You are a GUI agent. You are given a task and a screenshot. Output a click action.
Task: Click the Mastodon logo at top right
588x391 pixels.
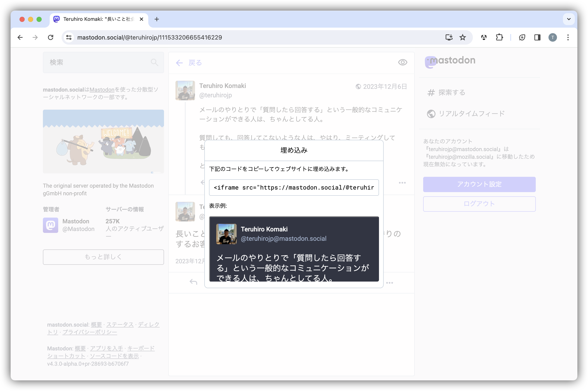click(450, 61)
